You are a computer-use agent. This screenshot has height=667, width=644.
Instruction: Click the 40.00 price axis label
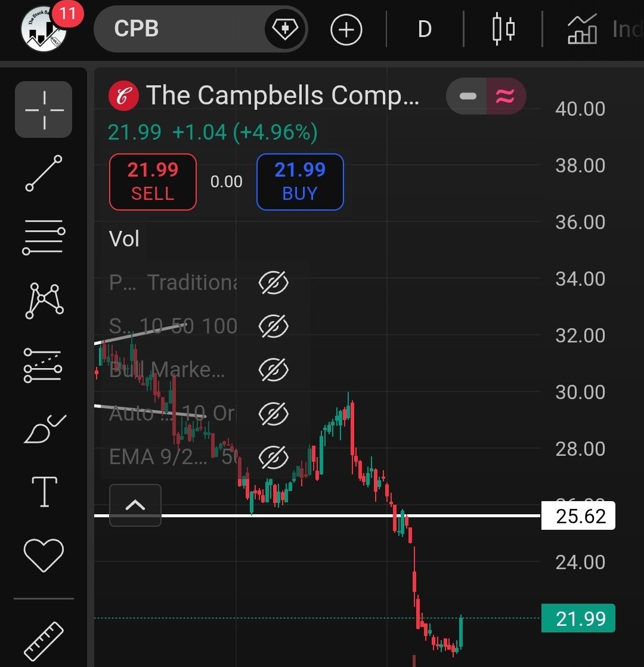(x=580, y=109)
